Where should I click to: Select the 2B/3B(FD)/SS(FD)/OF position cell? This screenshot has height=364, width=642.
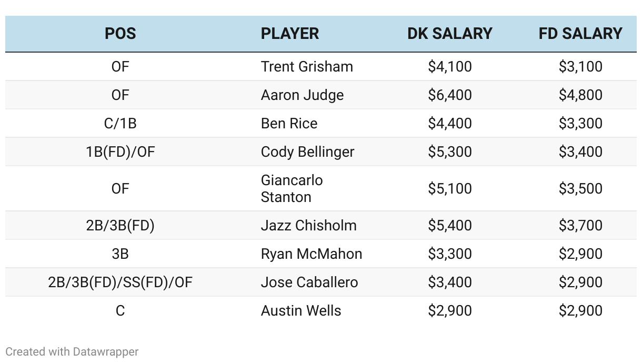120,282
